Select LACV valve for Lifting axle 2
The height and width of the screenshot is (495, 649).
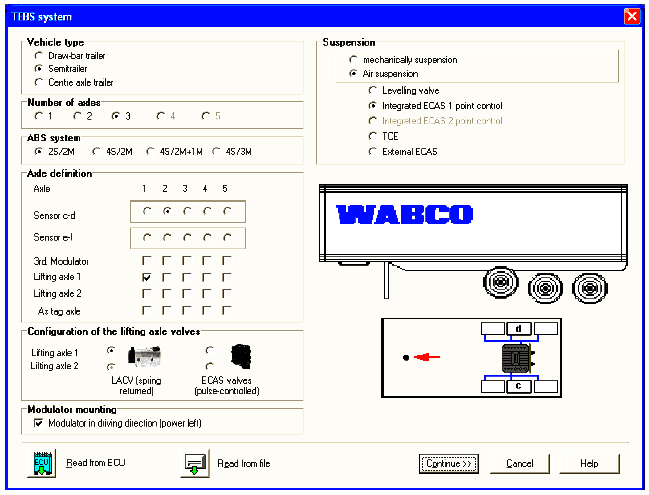pos(111,367)
